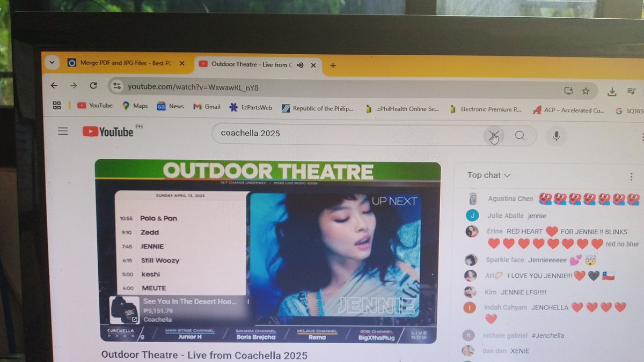Close the Outdoor Theatre tab

[x=313, y=65]
